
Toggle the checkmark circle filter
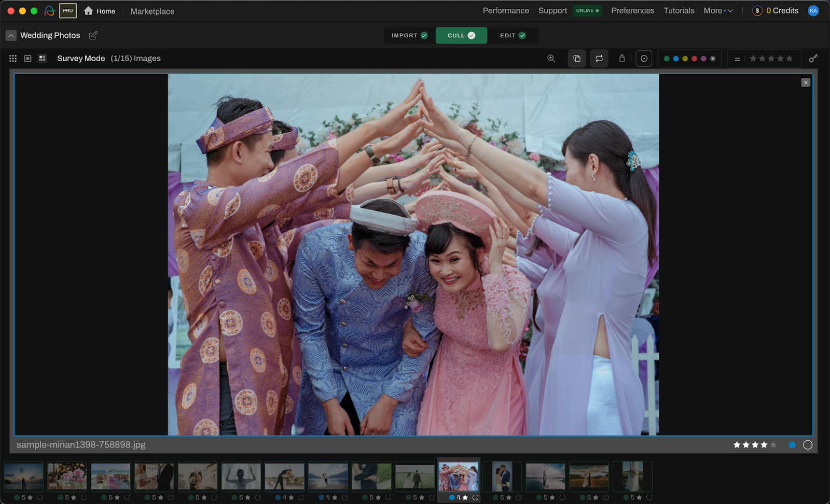click(x=644, y=59)
